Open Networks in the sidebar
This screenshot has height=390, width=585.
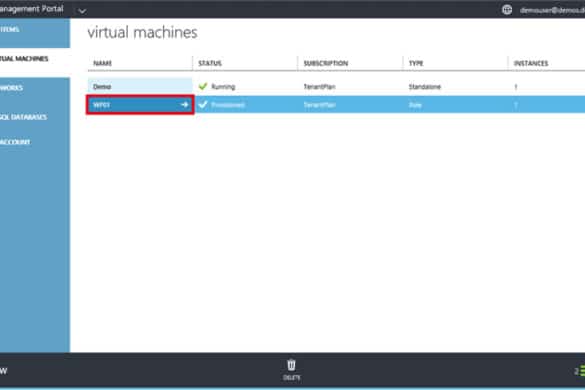[x=12, y=88]
